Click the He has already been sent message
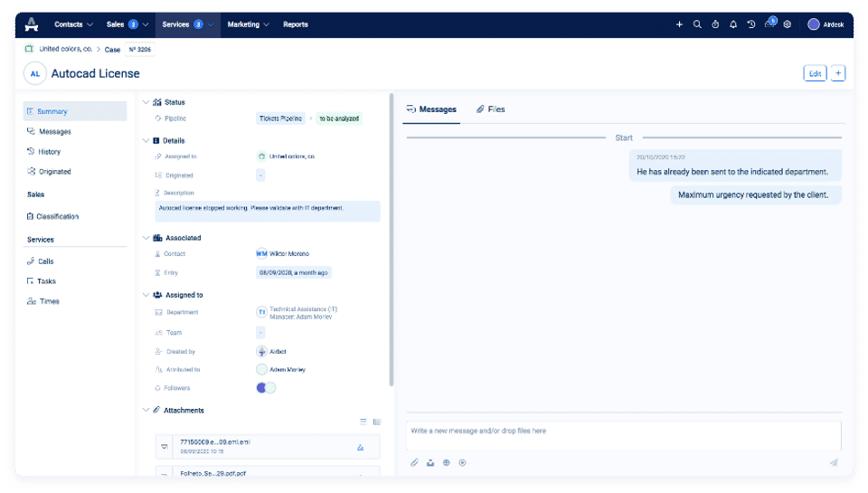 coord(735,166)
